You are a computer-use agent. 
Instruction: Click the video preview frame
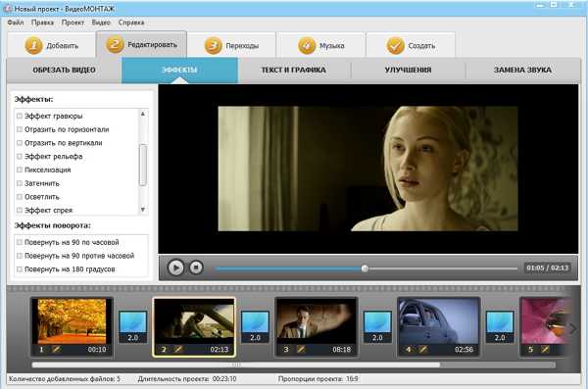(367, 169)
